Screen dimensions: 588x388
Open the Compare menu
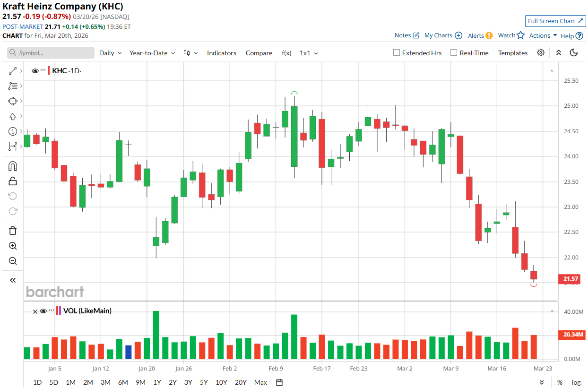pos(259,53)
